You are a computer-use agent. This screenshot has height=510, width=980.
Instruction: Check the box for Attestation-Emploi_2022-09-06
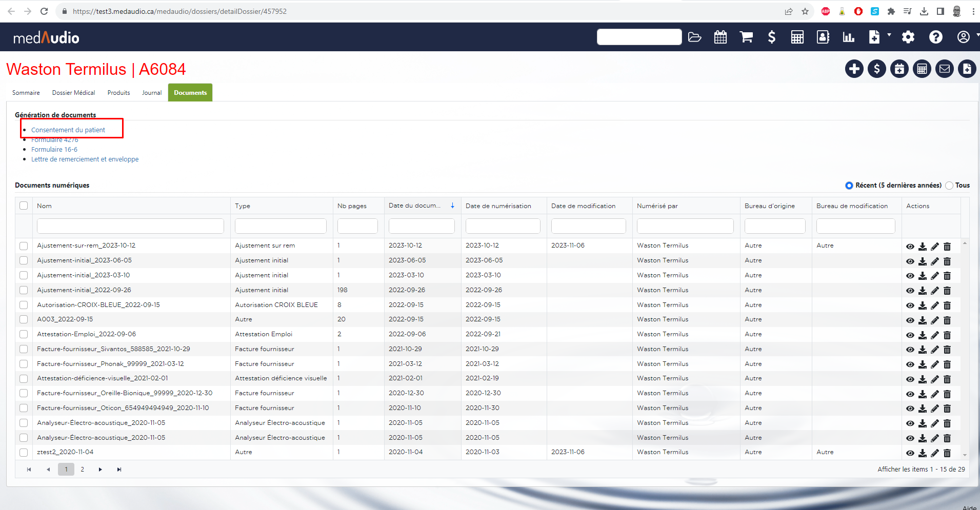point(24,334)
